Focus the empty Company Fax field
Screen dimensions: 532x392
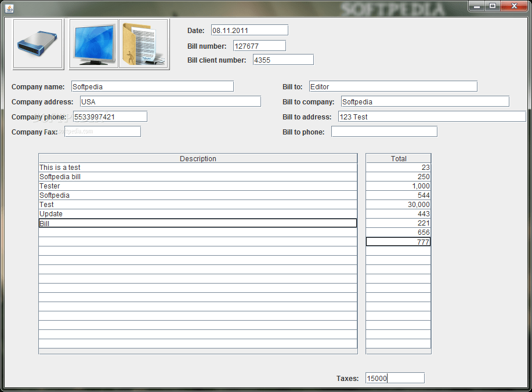click(103, 132)
